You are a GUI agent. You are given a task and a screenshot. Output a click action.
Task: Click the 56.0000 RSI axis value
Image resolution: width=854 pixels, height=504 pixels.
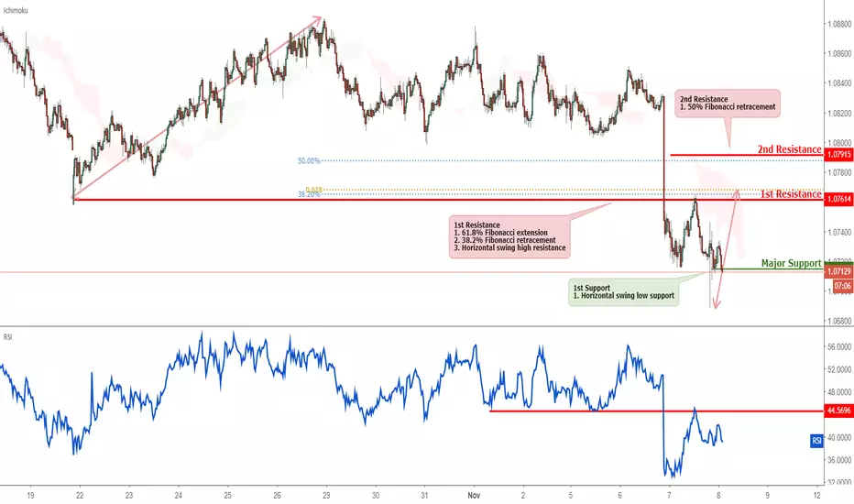pyautogui.click(x=838, y=346)
